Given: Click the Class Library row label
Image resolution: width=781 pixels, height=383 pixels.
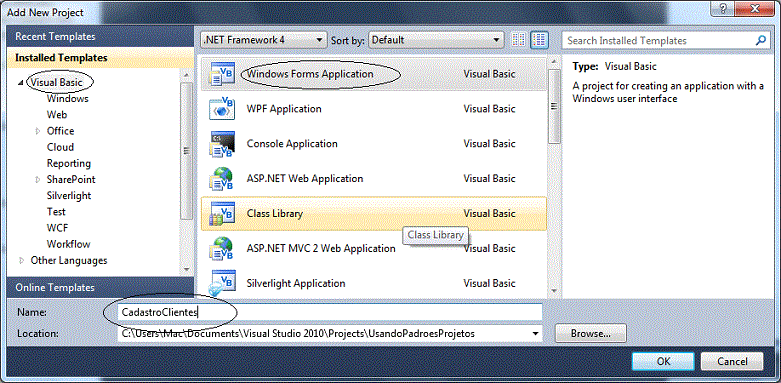Looking at the screenshot, I should pyautogui.click(x=275, y=213).
